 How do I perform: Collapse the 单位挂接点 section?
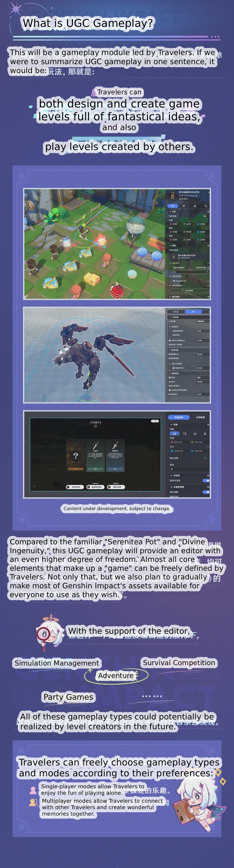(170, 276)
